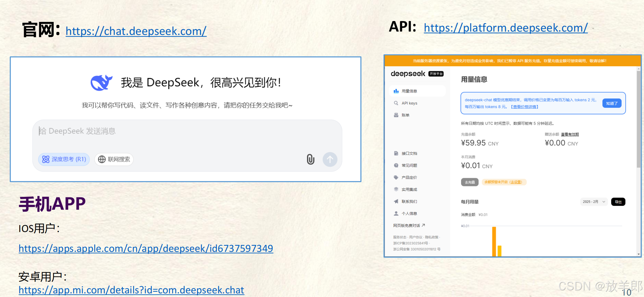Click the question mark icon beside 常见问题
644x297 pixels.
click(396, 165)
